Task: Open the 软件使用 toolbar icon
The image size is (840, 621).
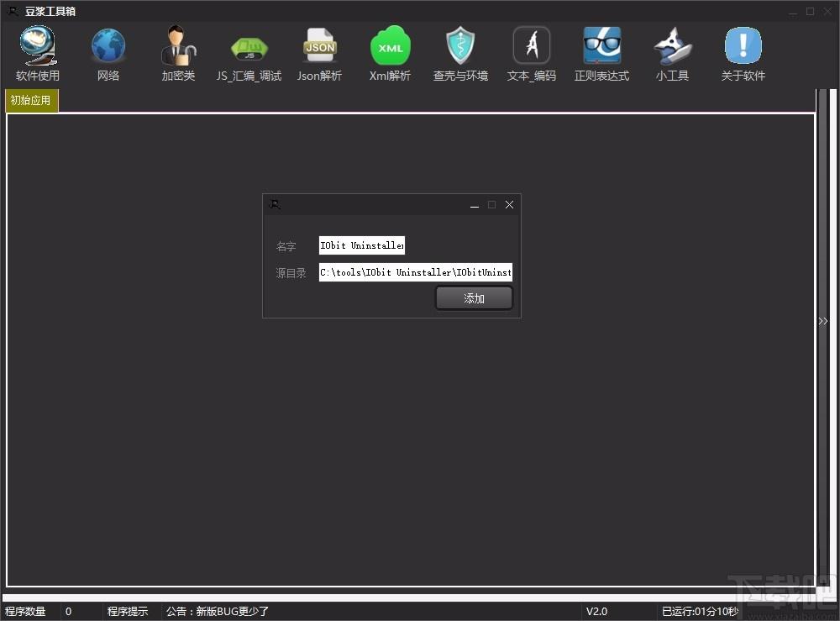Action: tap(38, 46)
